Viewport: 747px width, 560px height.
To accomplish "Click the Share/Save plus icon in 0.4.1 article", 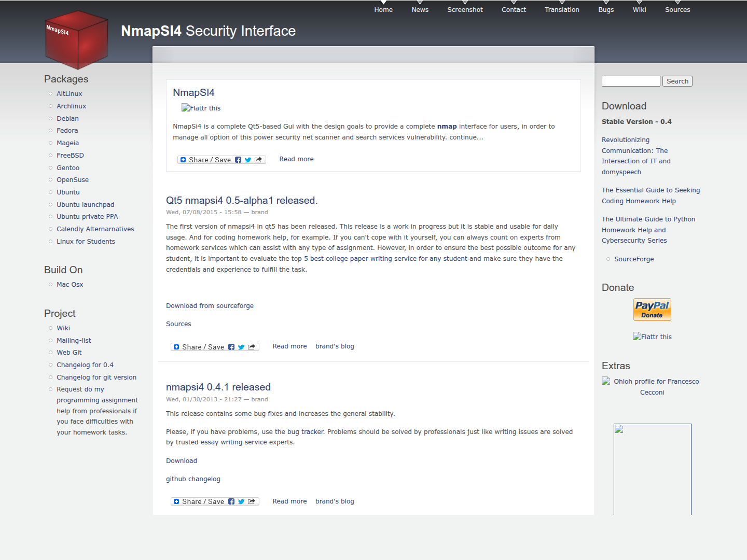I will [176, 501].
